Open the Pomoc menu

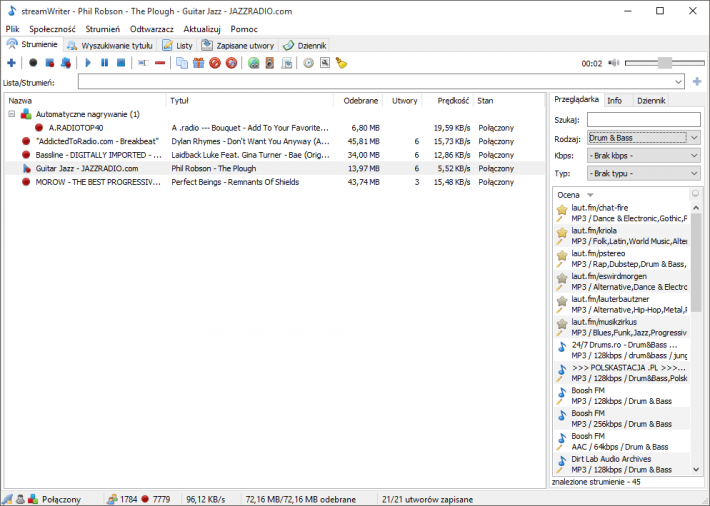click(244, 29)
